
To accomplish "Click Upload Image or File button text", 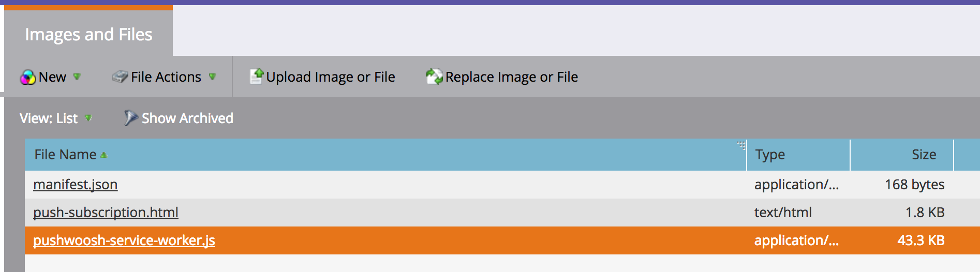I will [331, 77].
